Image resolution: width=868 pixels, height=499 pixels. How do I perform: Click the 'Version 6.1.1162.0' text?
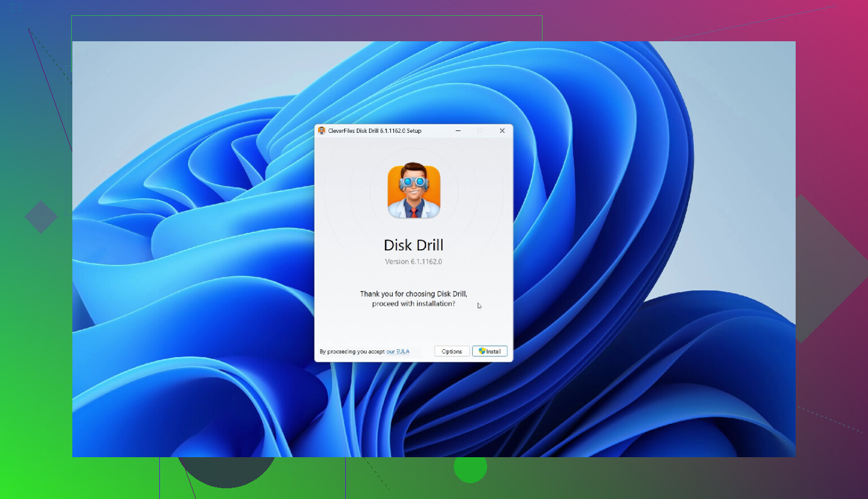[x=414, y=262]
